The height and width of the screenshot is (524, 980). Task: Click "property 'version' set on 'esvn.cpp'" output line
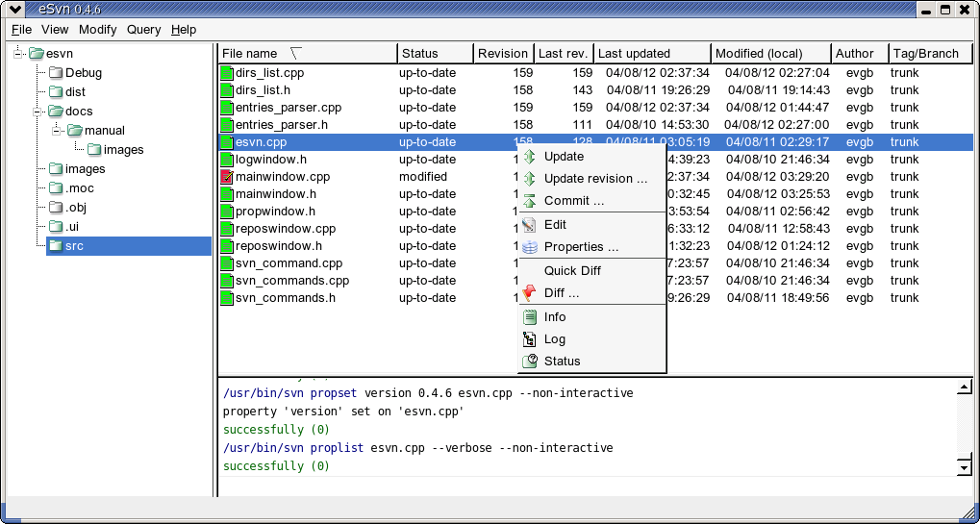point(343,412)
